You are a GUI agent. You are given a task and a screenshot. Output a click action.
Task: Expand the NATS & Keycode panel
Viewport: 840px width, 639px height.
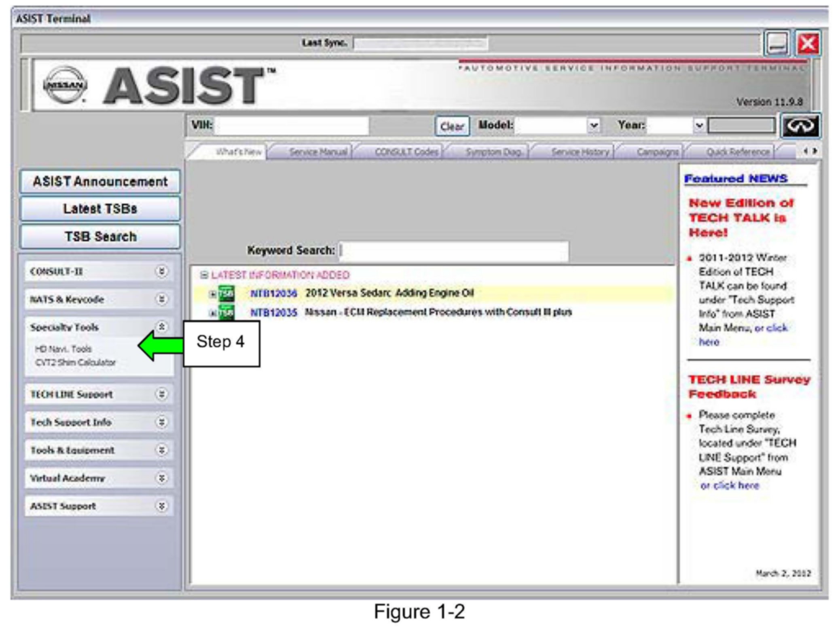click(x=161, y=299)
